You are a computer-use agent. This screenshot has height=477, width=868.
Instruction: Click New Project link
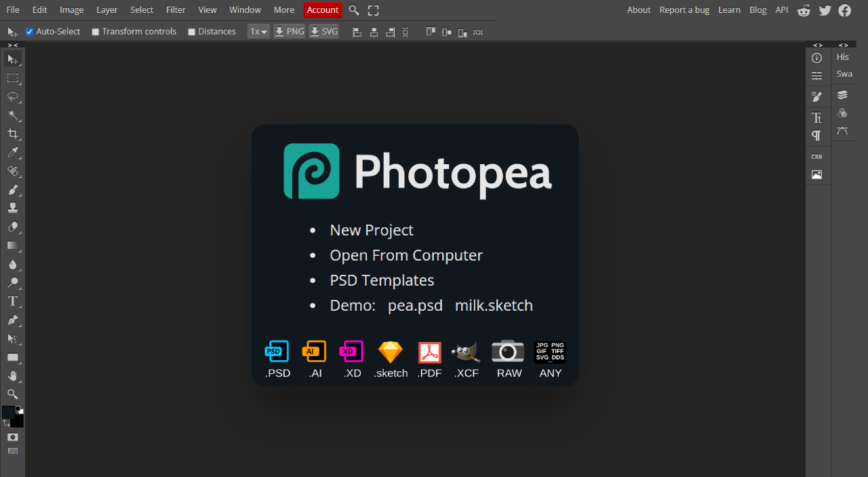372,230
